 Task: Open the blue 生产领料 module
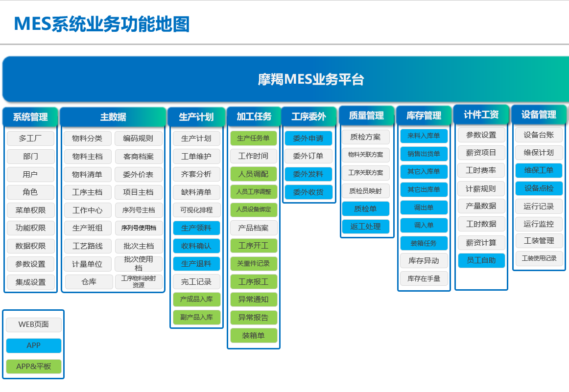[x=196, y=228]
